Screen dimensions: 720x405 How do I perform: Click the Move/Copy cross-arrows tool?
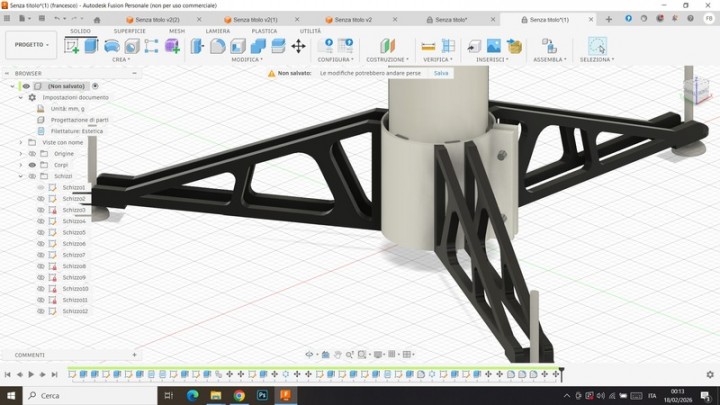tap(298, 46)
